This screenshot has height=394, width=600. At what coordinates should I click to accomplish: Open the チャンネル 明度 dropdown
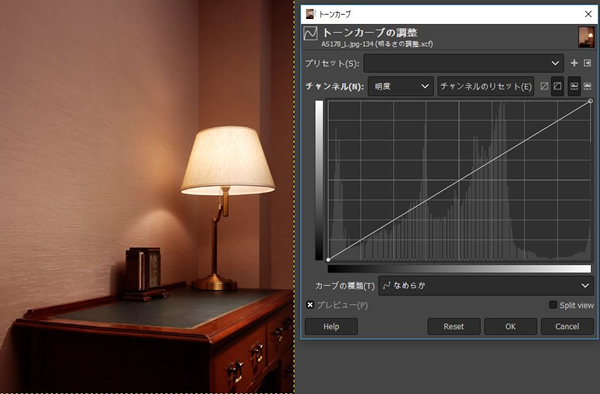pyautogui.click(x=401, y=86)
